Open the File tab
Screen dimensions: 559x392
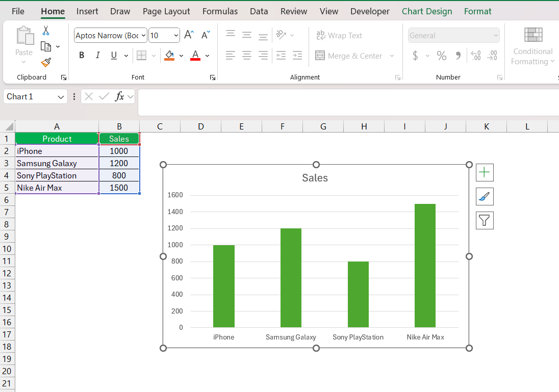[x=18, y=11]
